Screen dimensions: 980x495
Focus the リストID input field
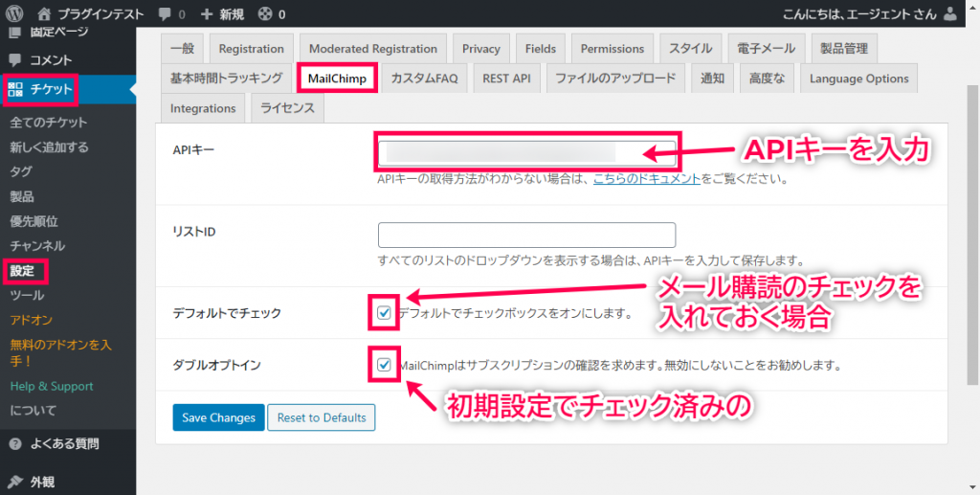click(x=527, y=235)
